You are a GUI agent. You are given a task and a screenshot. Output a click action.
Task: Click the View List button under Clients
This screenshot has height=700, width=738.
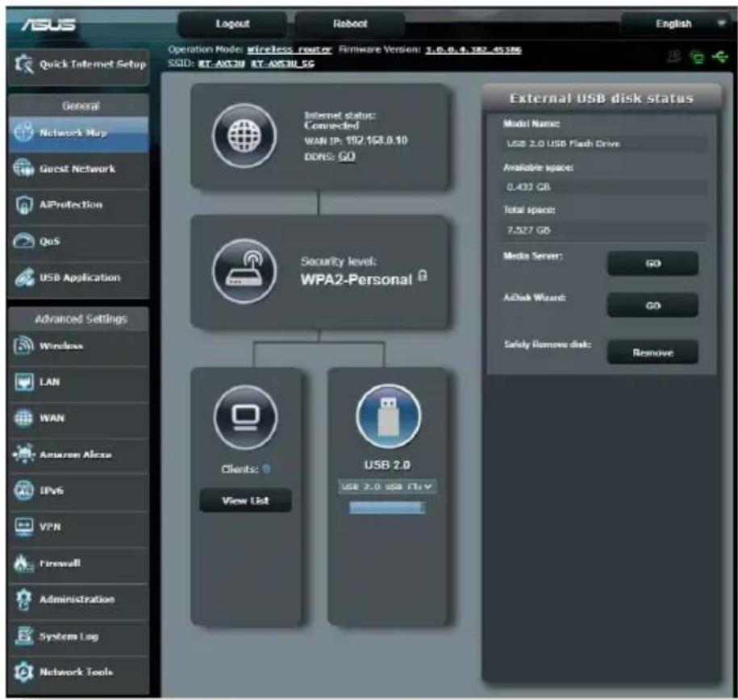245,501
